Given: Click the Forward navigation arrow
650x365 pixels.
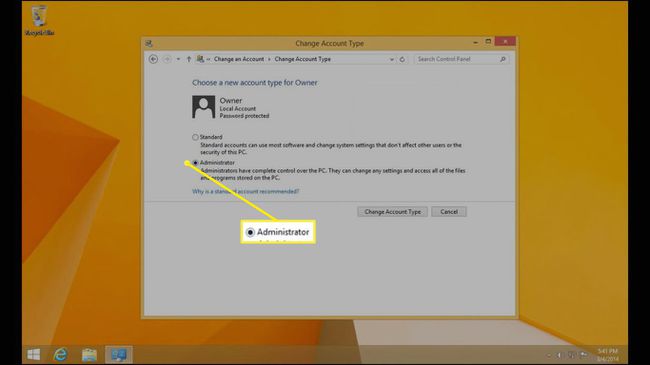Looking at the screenshot, I should point(167,59).
